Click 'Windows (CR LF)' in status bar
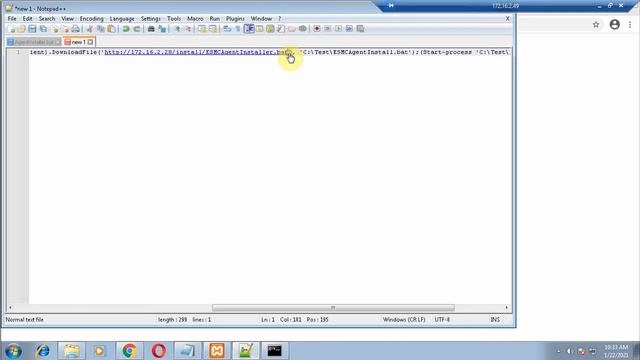Viewport: 640px width, 360px height. pos(404,320)
